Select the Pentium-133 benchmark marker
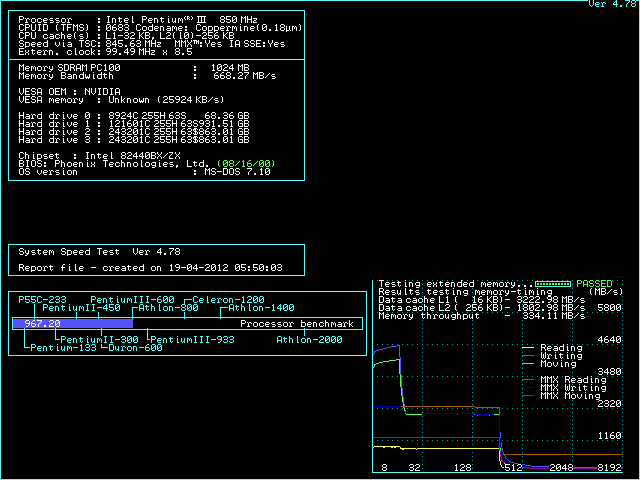The height and width of the screenshot is (480, 640). pos(63,348)
